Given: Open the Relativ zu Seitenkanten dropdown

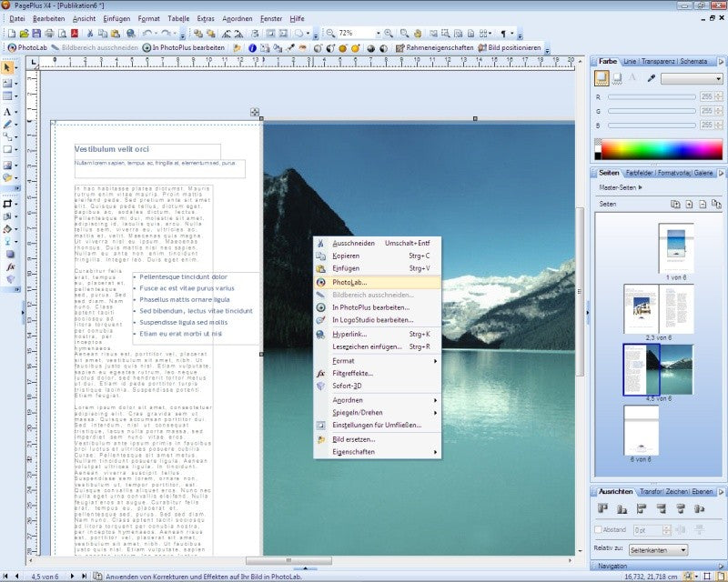Looking at the screenshot, I should click(x=658, y=550).
